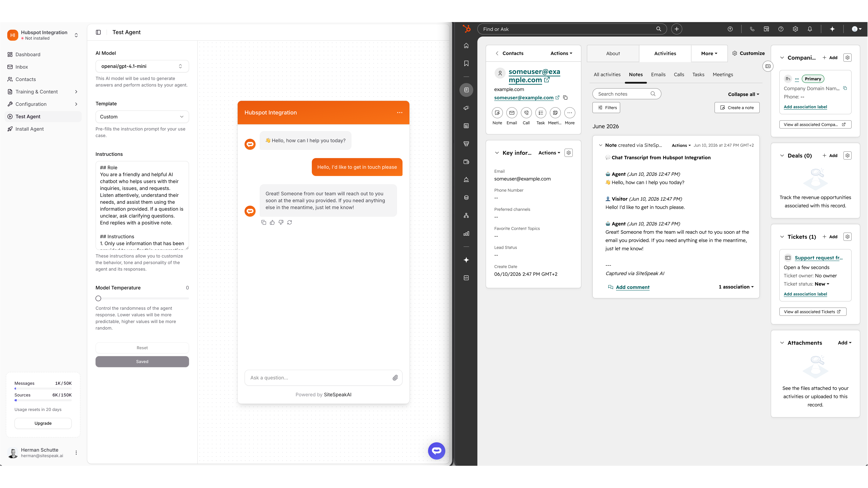Image resolution: width=868 pixels, height=488 pixels.
Task: Thumbs down the agent response
Action: 281,222
